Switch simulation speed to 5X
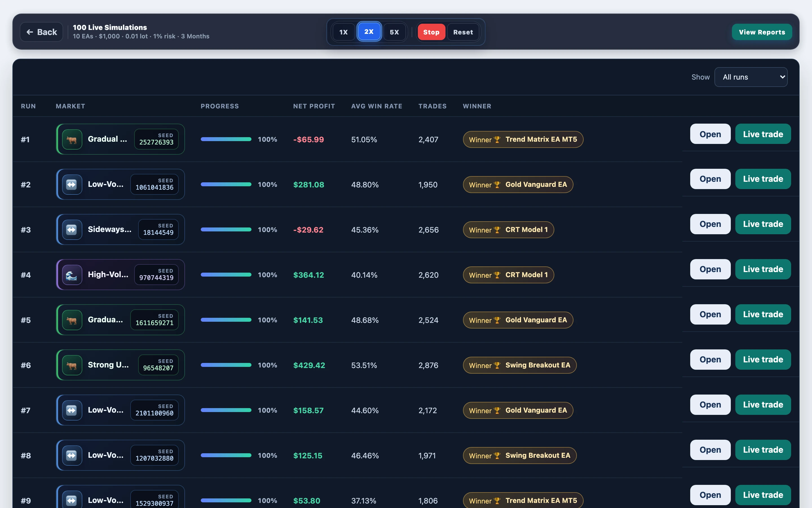The image size is (812, 508). point(395,32)
